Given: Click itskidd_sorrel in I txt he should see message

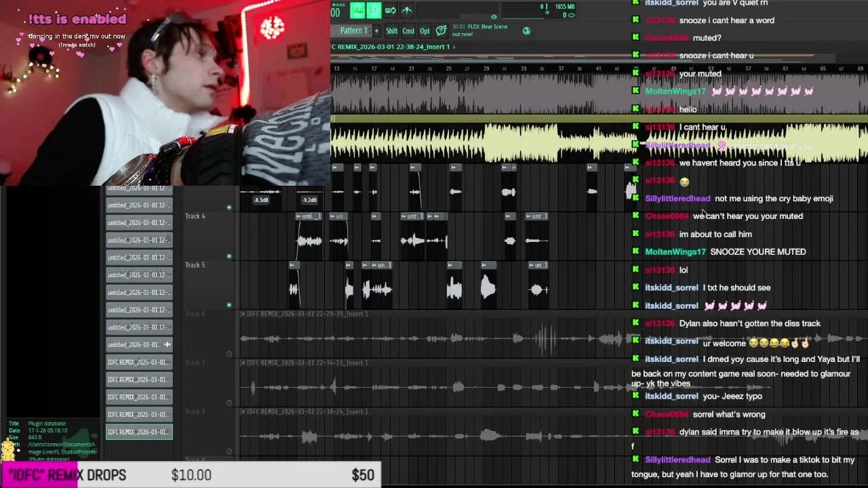Looking at the screenshot, I should (x=671, y=287).
